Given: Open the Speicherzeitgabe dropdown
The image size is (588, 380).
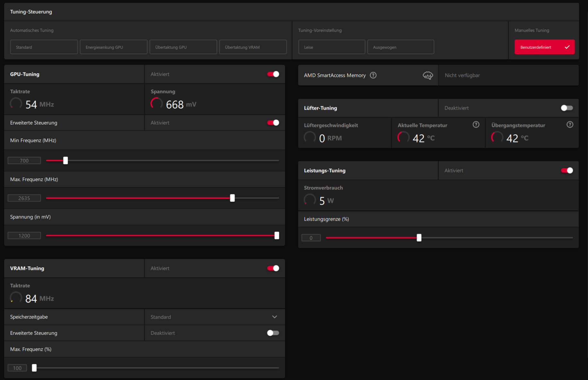Looking at the screenshot, I should click(x=215, y=317).
